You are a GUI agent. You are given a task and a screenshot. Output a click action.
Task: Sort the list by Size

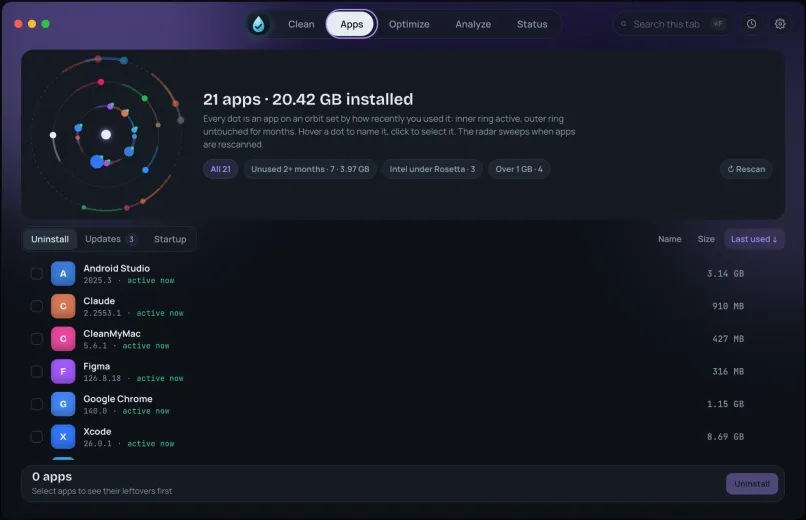coord(706,239)
